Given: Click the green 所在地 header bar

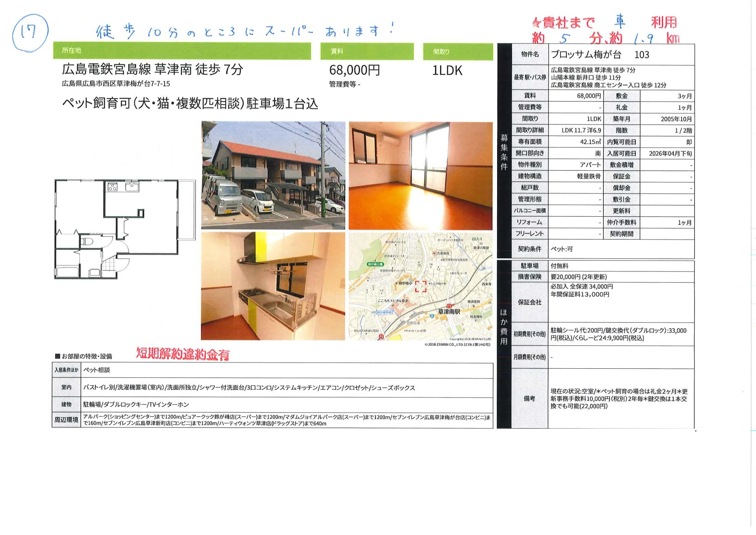Looking at the screenshot, I should 182,51.
